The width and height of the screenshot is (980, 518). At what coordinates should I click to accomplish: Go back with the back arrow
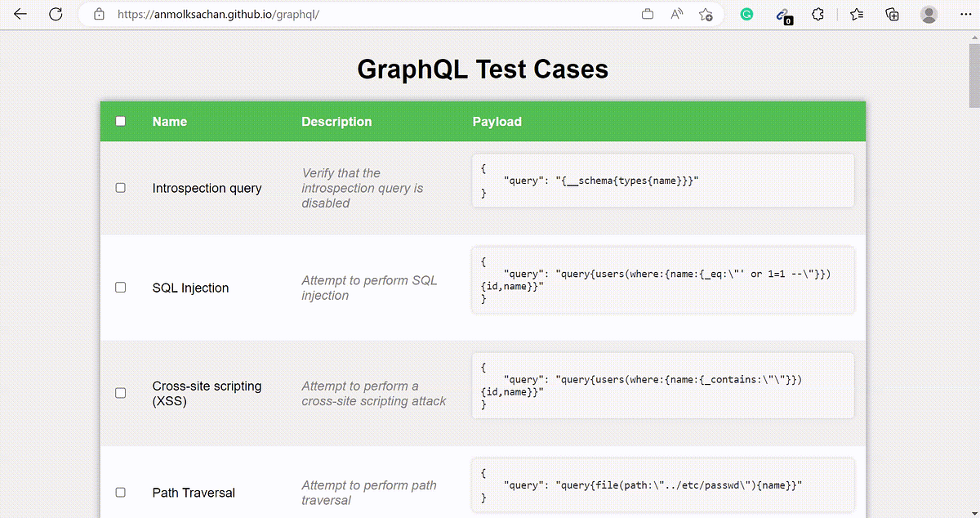coord(20,14)
